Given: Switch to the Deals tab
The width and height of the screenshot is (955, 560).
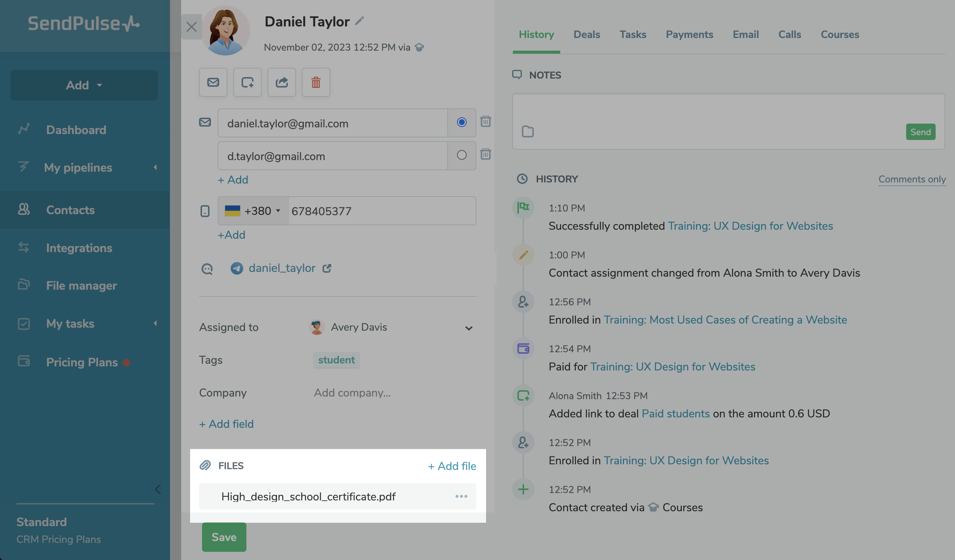Looking at the screenshot, I should (586, 35).
